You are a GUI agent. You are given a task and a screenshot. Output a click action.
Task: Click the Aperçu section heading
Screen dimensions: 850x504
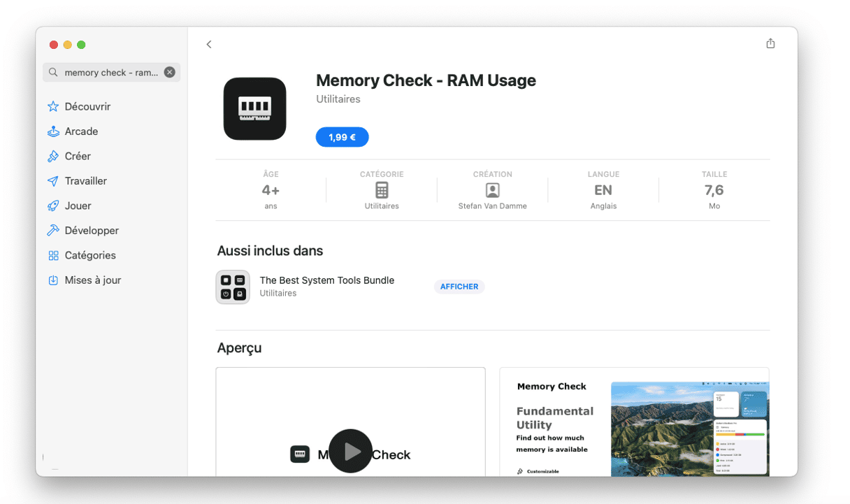click(x=239, y=347)
